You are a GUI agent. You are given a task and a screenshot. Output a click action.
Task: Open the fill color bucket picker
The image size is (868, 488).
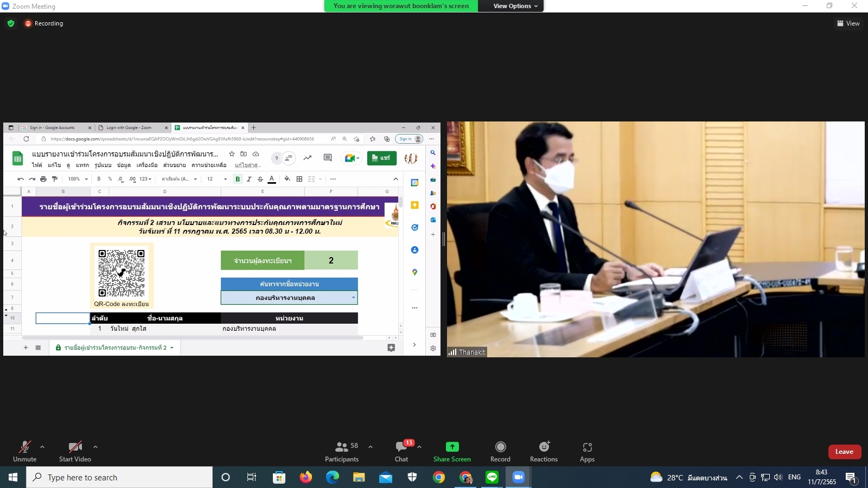point(288,179)
